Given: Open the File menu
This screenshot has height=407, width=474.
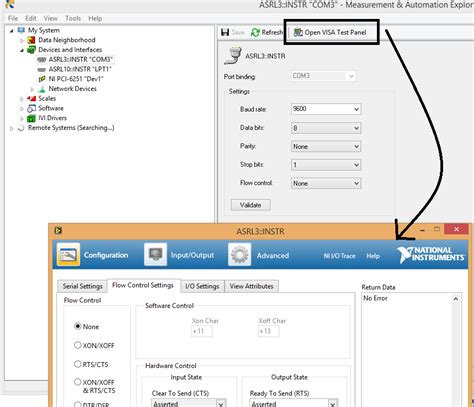Looking at the screenshot, I should point(13,18).
